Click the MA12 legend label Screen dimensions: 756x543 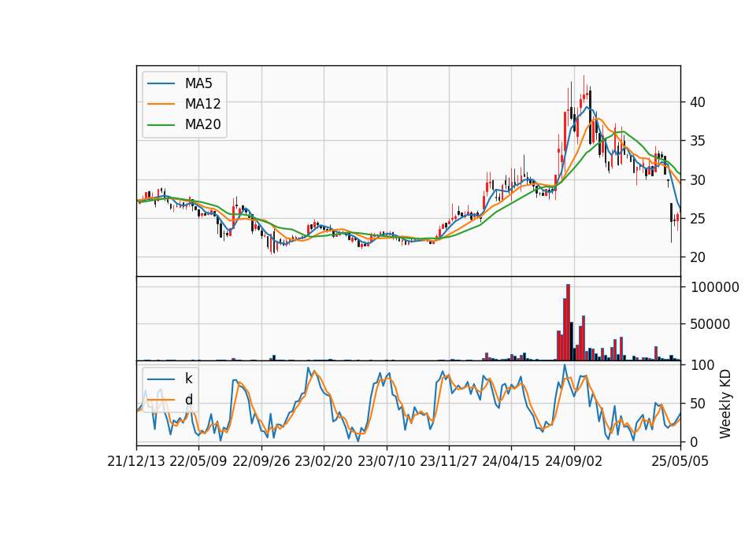[x=202, y=104]
